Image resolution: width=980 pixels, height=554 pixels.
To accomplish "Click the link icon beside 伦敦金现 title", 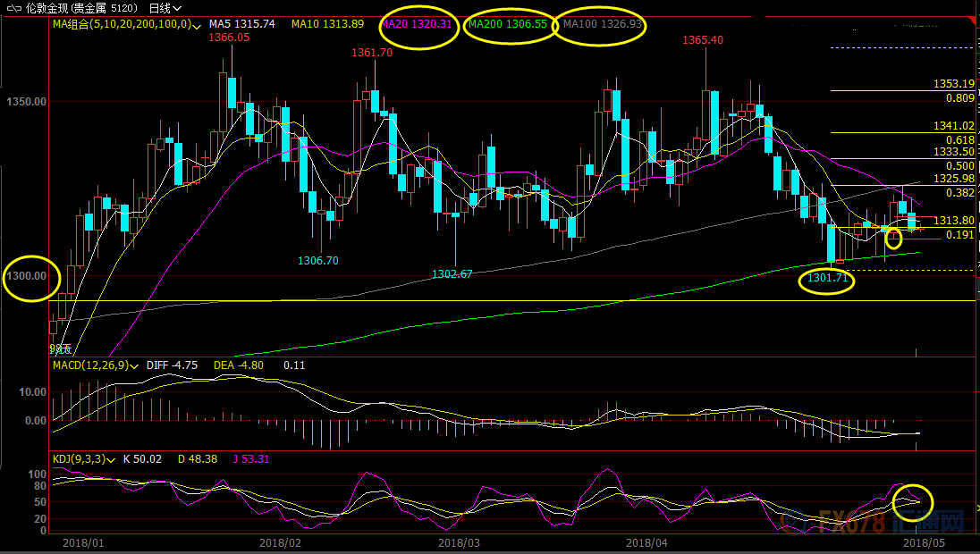I will click(x=13, y=7).
